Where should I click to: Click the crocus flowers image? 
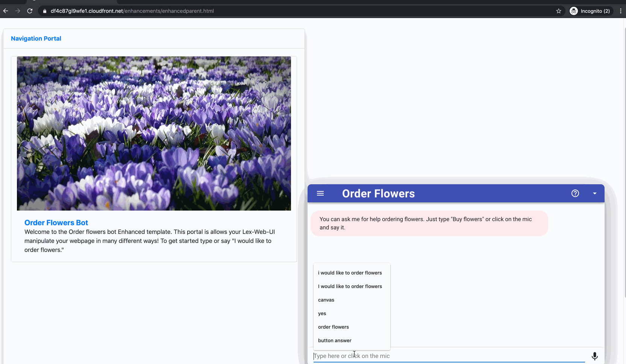pos(154,133)
